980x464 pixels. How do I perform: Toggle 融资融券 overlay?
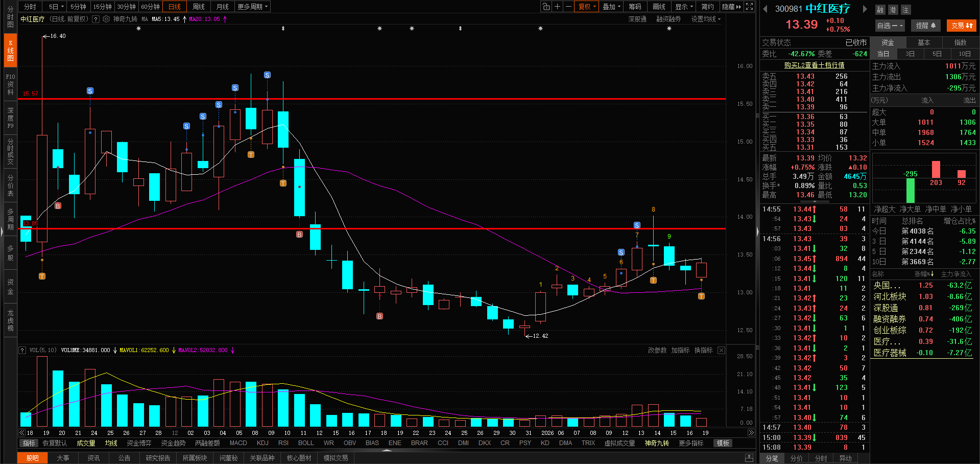click(668, 19)
